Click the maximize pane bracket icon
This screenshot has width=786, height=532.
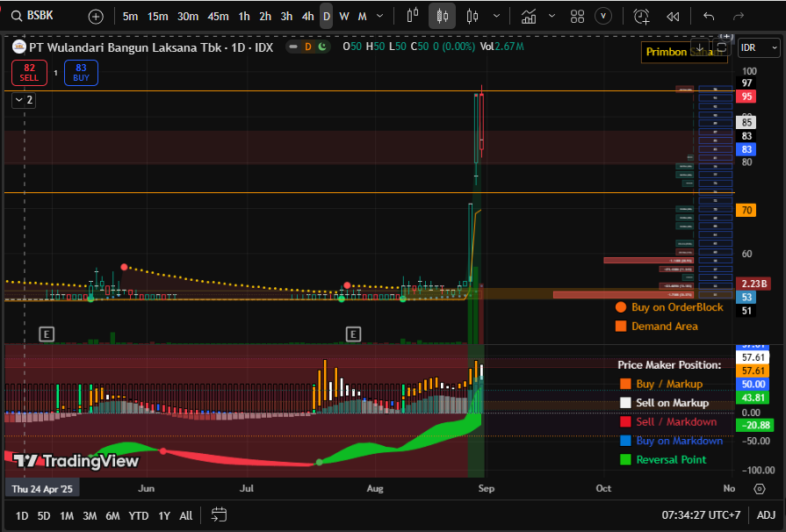721,47
